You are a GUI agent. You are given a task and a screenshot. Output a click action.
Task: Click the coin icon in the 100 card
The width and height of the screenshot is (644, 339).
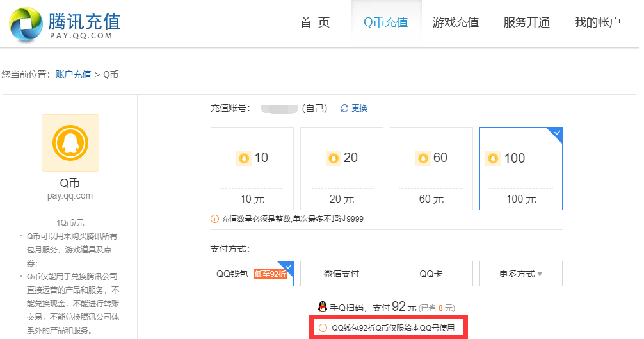tap(493, 158)
